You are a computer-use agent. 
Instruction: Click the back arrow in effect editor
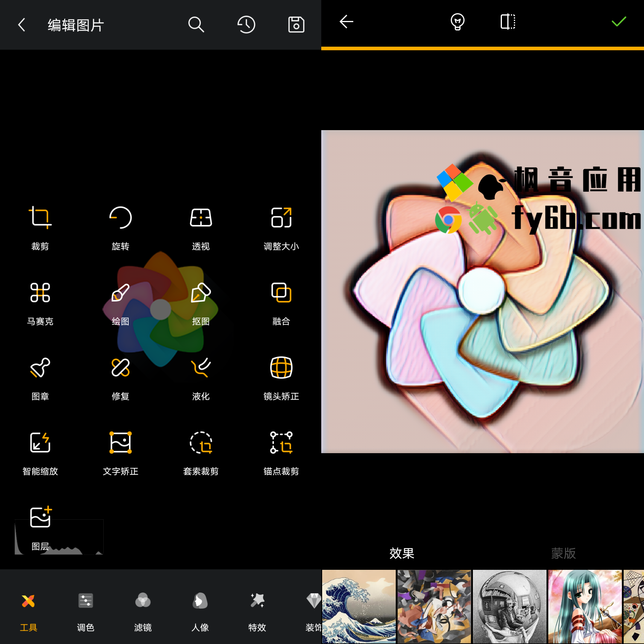346,22
